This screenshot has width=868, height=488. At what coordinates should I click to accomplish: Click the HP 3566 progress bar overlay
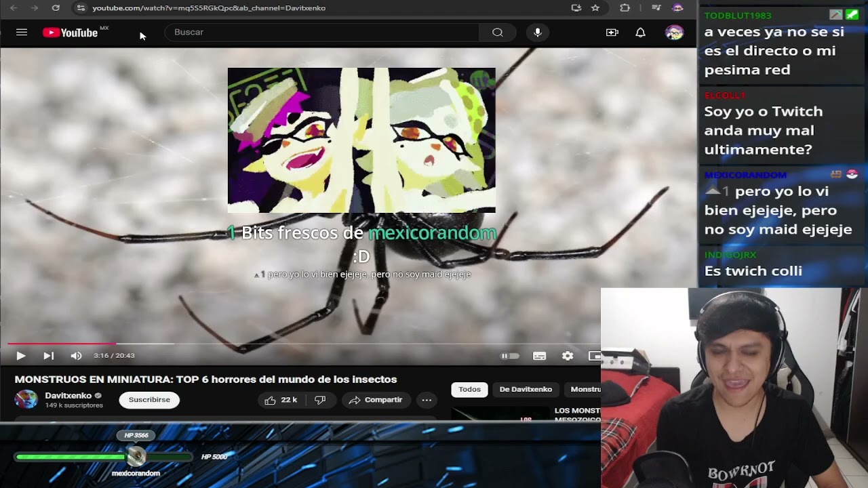point(104,457)
